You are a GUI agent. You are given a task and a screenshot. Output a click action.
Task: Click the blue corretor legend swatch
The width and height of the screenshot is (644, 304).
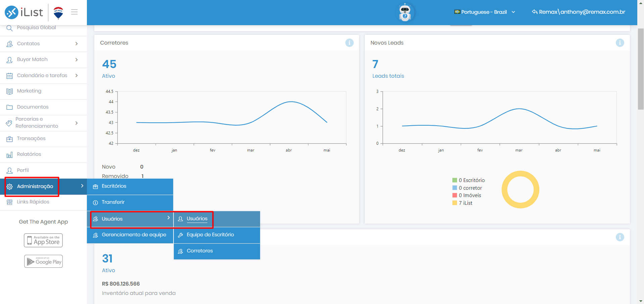455,188
